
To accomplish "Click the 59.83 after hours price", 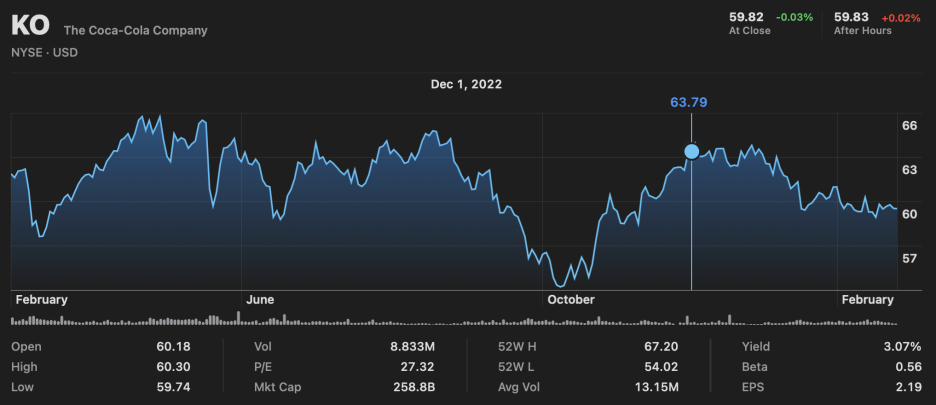I will [x=851, y=17].
